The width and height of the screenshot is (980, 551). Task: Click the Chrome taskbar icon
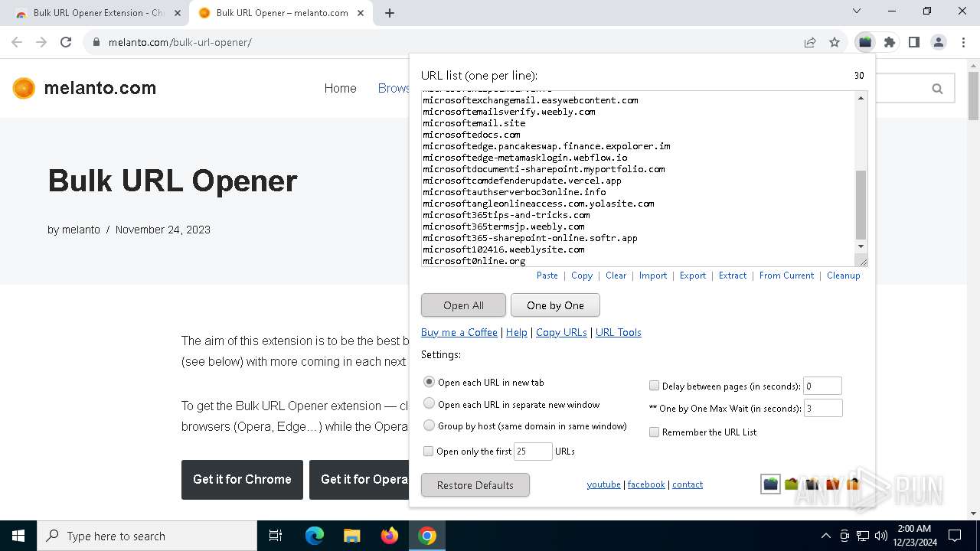pyautogui.click(x=427, y=536)
